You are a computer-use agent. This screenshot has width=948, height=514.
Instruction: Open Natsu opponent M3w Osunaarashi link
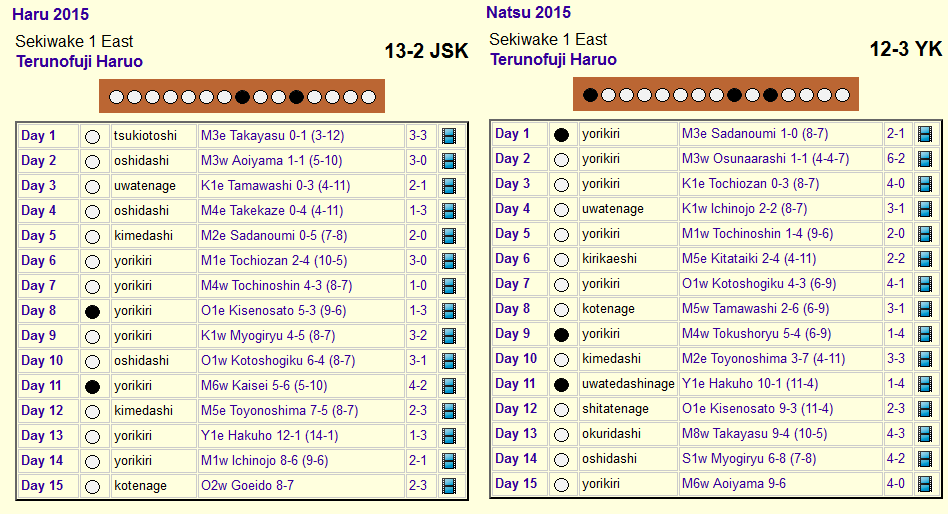point(765,159)
